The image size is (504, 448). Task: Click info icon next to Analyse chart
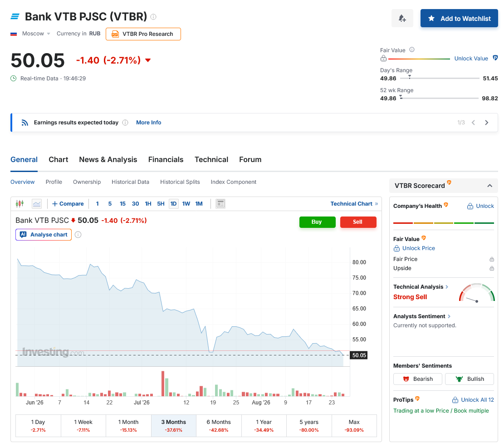click(78, 235)
